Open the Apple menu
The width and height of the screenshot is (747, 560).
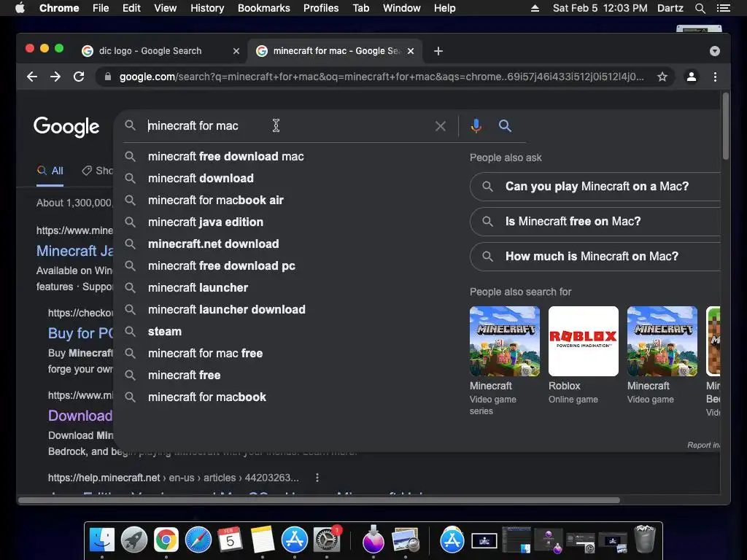[x=20, y=7]
